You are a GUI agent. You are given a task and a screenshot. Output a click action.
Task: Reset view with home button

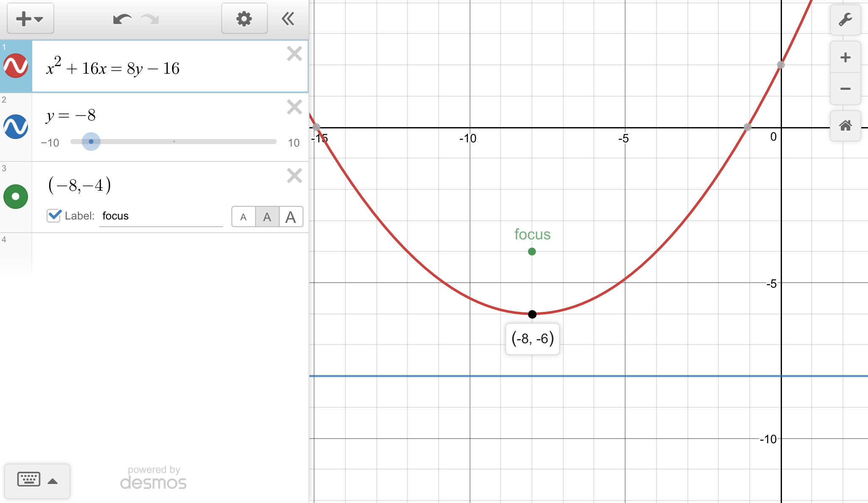[x=845, y=125]
